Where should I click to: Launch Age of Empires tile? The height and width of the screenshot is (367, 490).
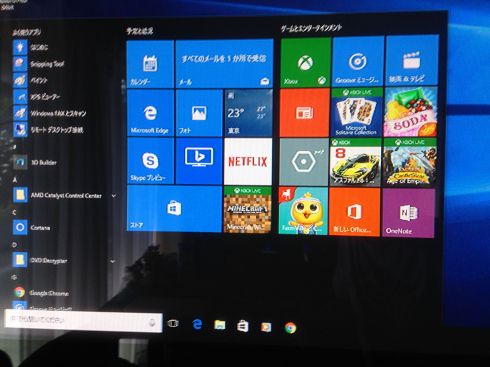[409, 162]
